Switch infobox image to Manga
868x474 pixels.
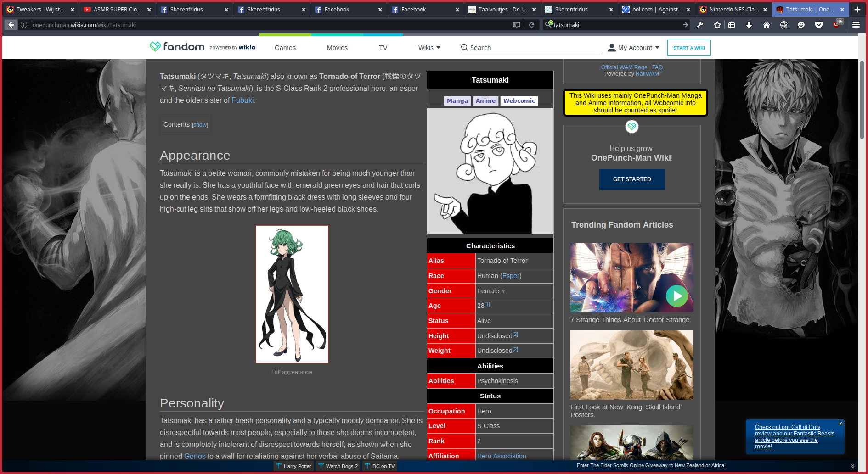(x=457, y=101)
